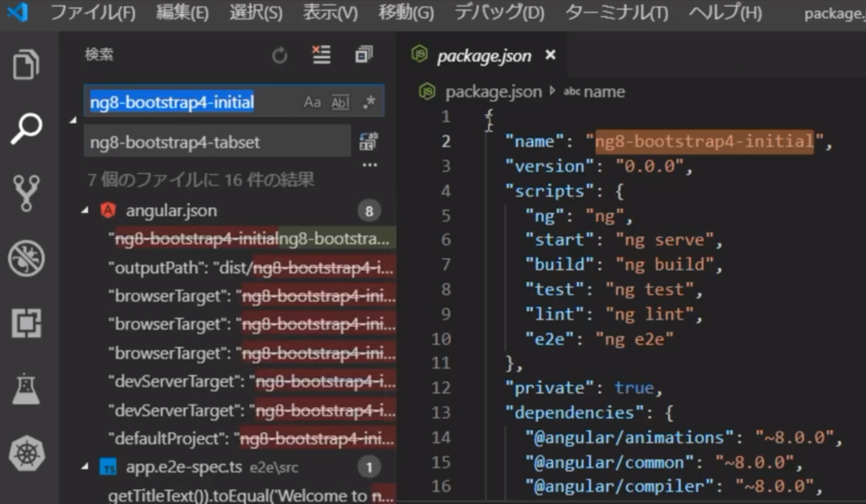Open the デバッグ(D) menu
Screen dimensions: 866x504
tap(499, 12)
